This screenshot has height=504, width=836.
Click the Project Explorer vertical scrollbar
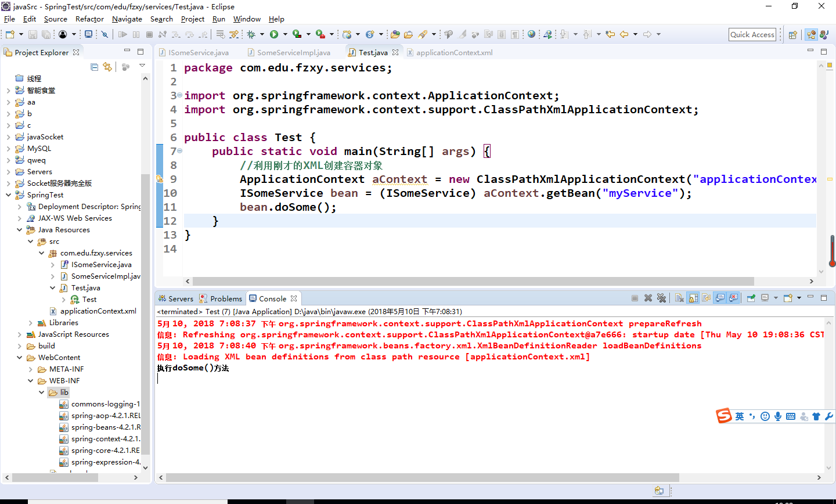pos(145,314)
